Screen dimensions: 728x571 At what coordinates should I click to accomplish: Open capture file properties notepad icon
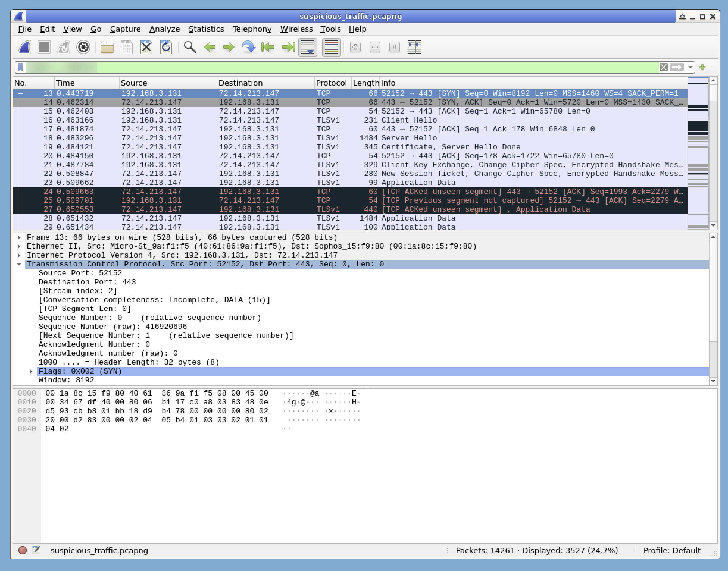tap(36, 550)
